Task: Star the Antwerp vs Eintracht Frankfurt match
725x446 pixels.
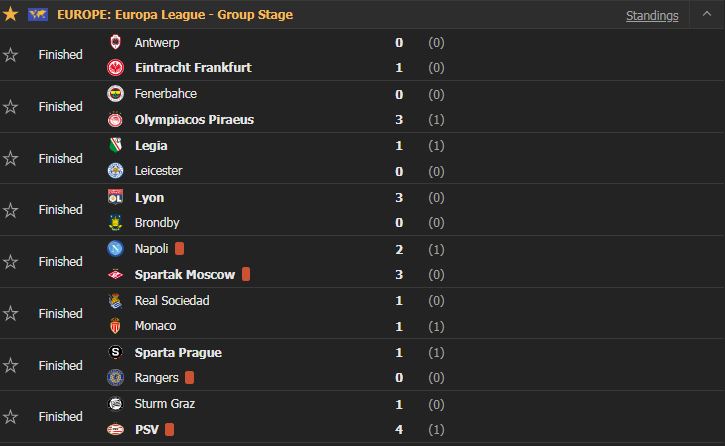Action: [11, 55]
